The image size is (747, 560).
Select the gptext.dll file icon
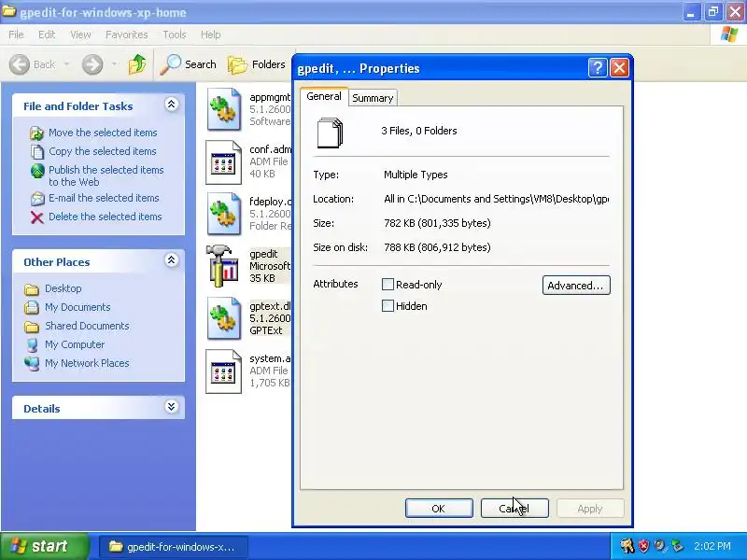224,318
